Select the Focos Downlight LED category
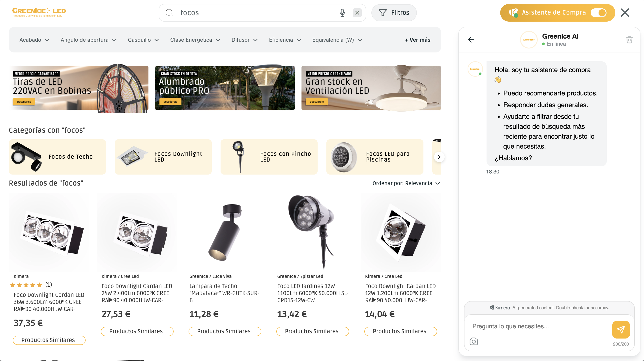This screenshot has height=361, width=644. tap(163, 157)
